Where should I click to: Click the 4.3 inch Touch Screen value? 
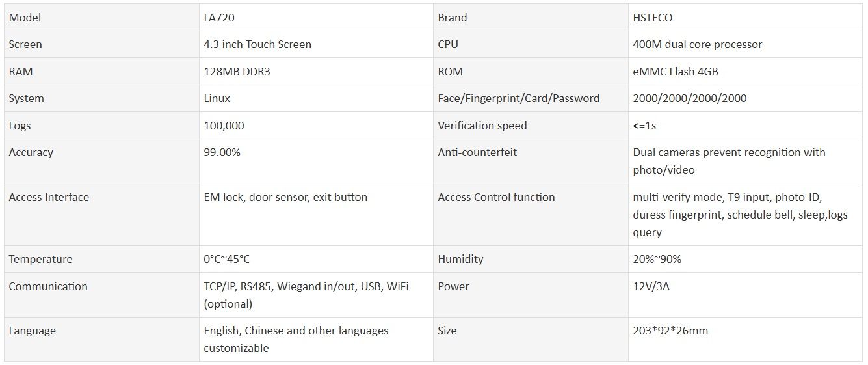click(257, 45)
